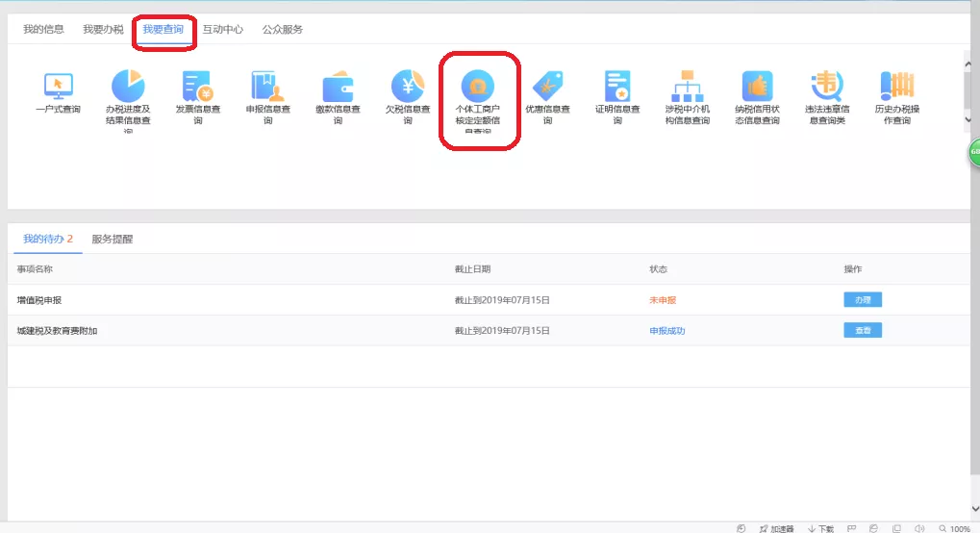Open 优惠信息查询 tag icon

pyautogui.click(x=547, y=86)
